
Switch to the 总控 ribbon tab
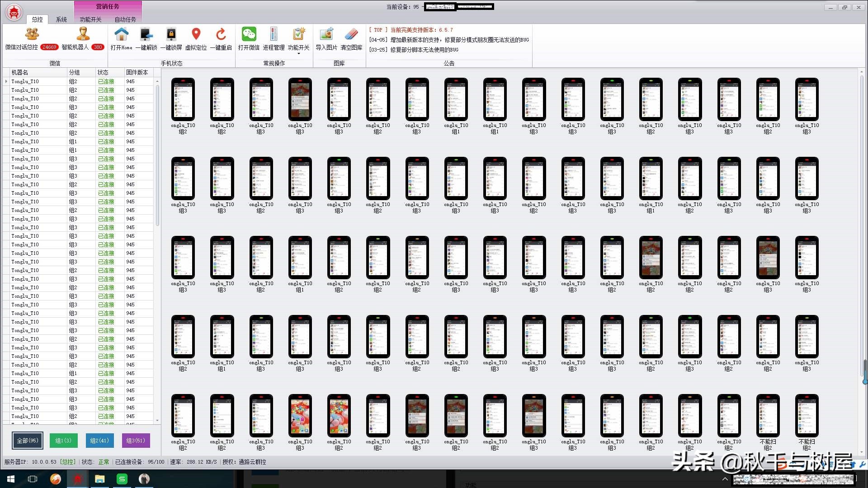coord(38,19)
